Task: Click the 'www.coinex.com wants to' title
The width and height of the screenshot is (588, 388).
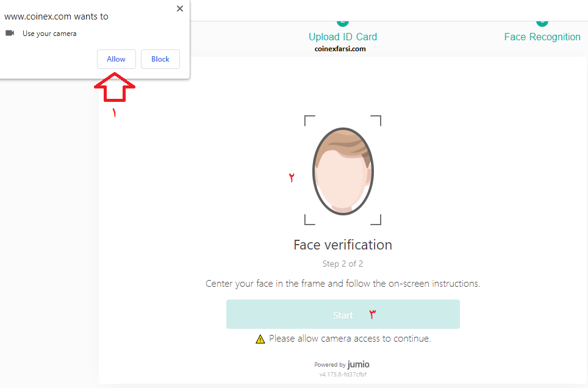Action: [56, 16]
